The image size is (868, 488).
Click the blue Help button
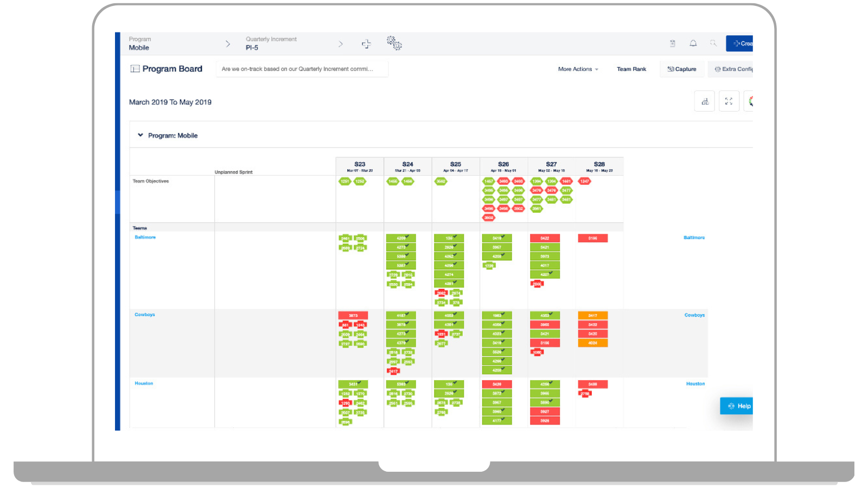[739, 406]
